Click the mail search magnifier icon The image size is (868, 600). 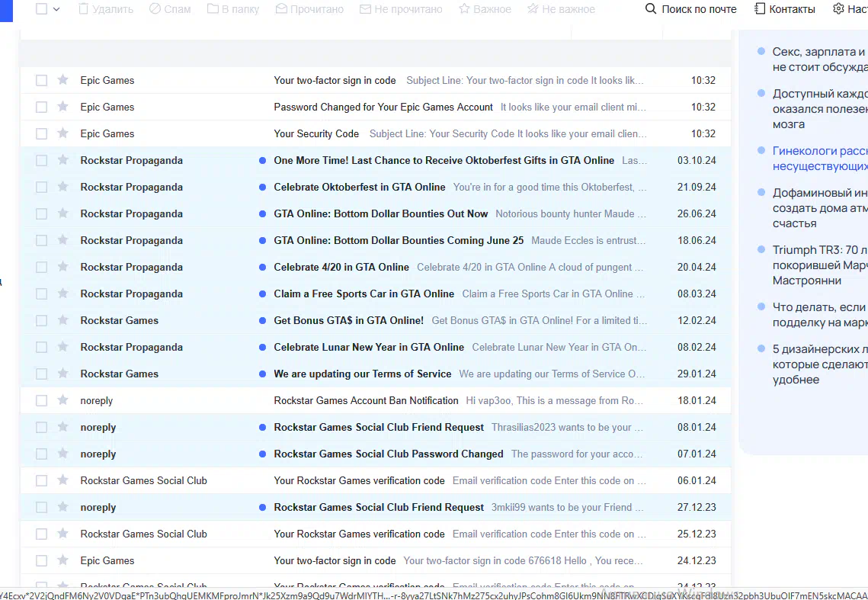pos(651,9)
